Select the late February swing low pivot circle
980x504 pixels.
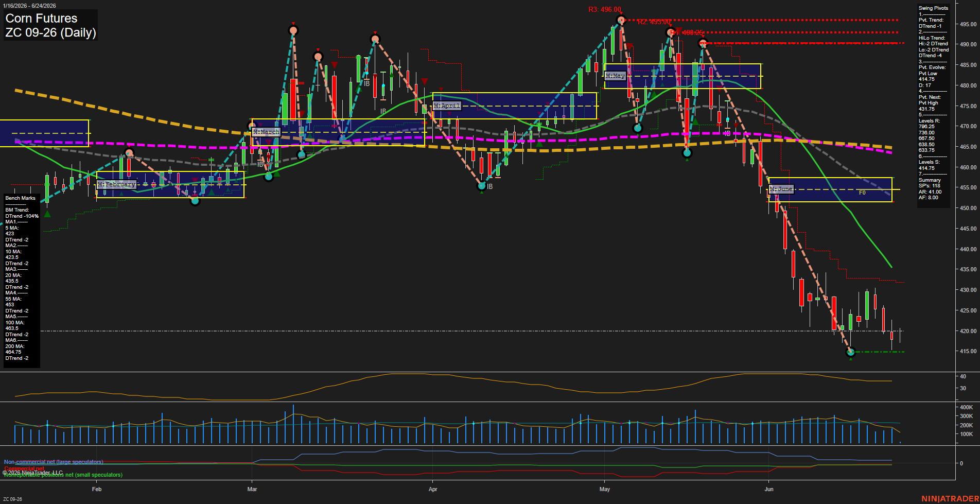pyautogui.click(x=195, y=201)
